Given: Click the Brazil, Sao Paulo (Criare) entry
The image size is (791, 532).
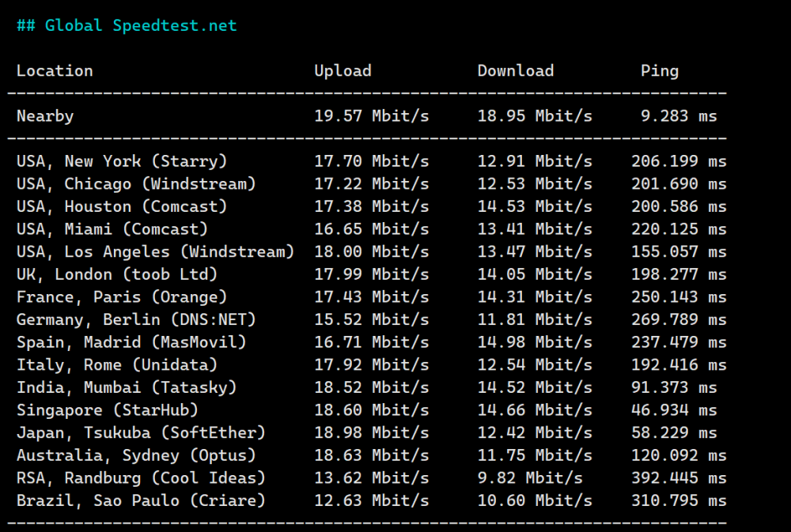Looking at the screenshot, I should (141, 500).
